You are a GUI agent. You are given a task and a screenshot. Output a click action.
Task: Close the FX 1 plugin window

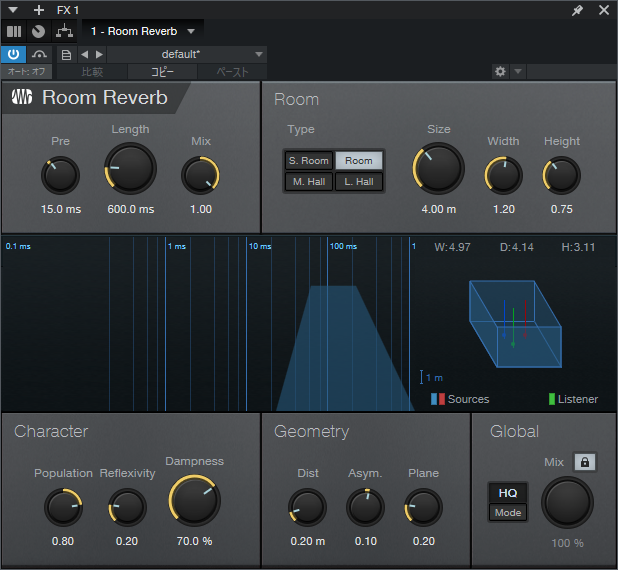(604, 10)
